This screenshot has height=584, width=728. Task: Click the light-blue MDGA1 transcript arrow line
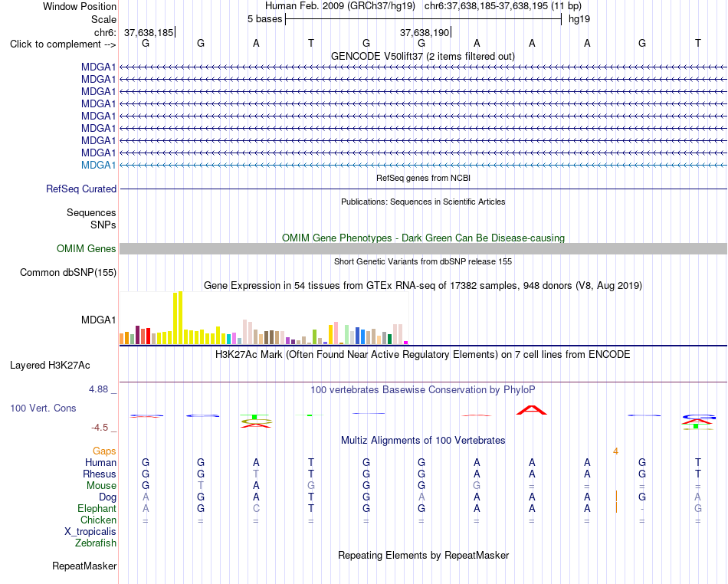click(x=424, y=166)
